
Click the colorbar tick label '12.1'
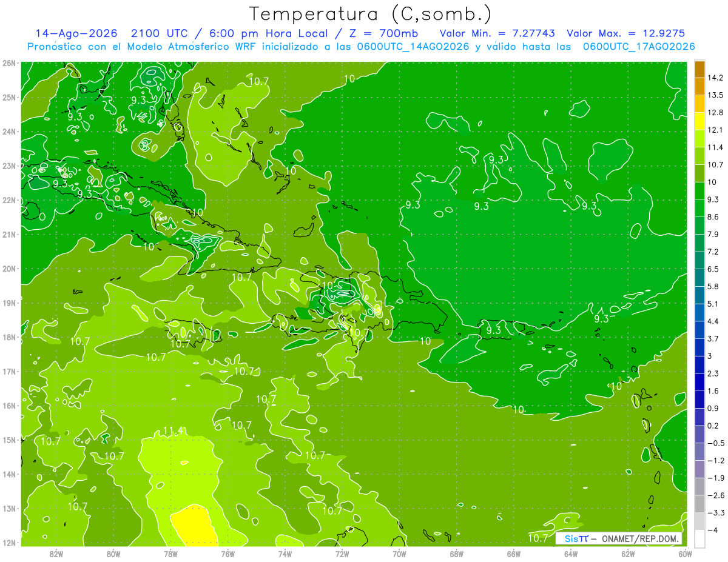pos(715,130)
